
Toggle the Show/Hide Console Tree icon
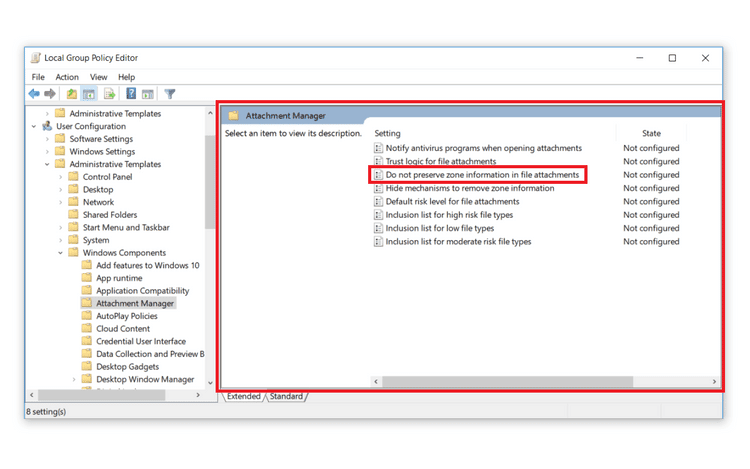(89, 94)
